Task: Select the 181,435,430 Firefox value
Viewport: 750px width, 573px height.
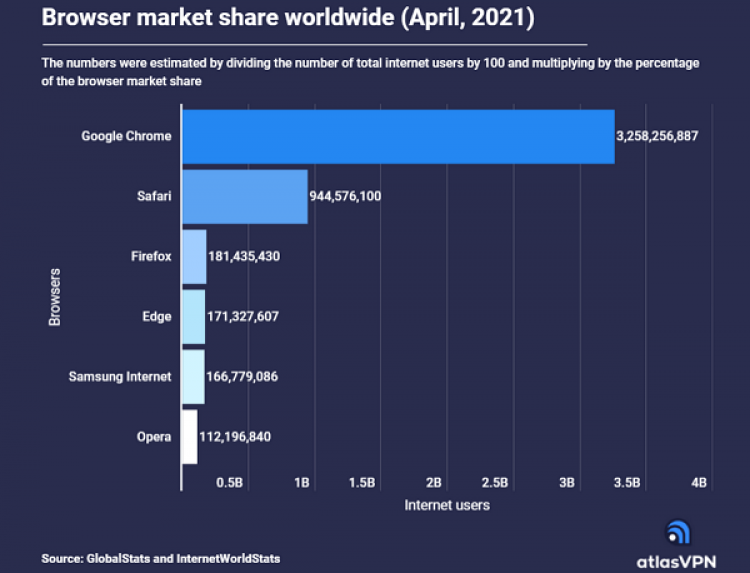Action: [244, 256]
